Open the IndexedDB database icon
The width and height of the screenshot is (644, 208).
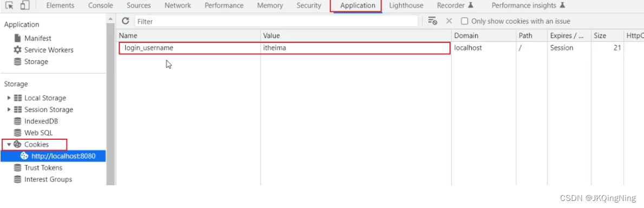tap(18, 121)
